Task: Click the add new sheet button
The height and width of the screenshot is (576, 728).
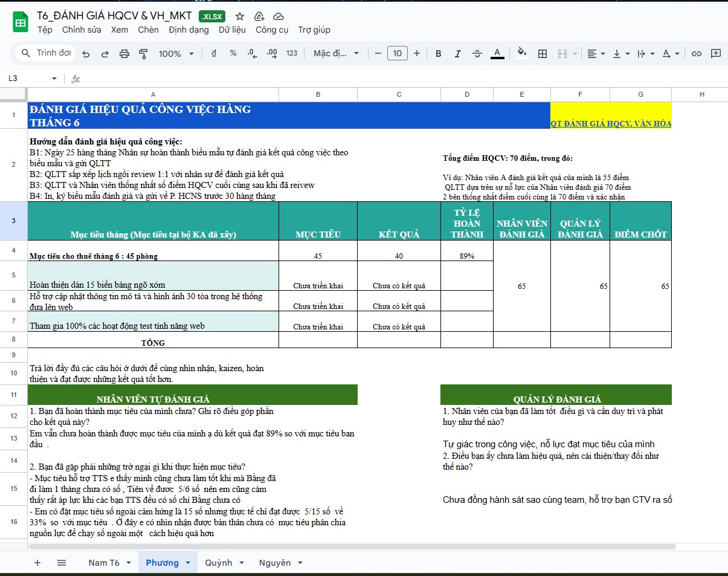Action: (x=37, y=563)
